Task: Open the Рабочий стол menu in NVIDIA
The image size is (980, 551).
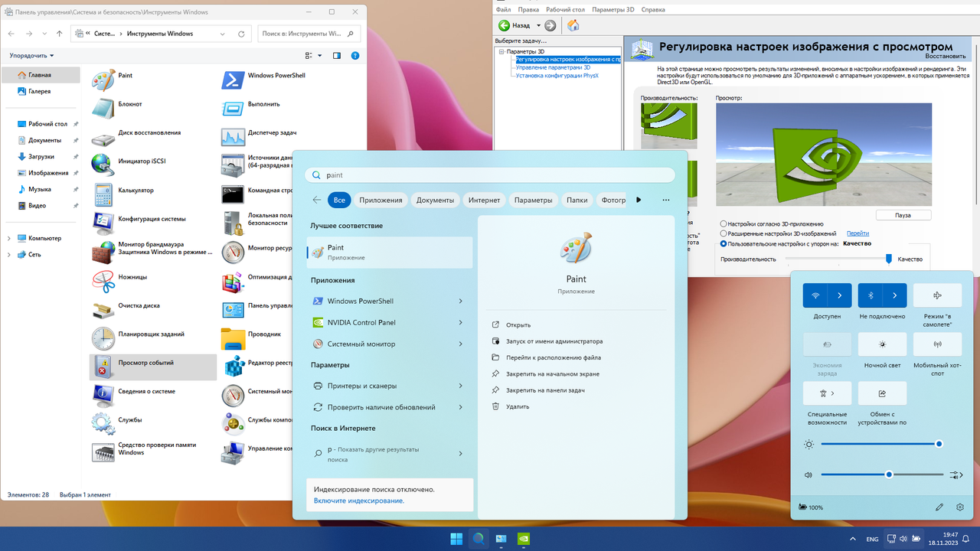Action: tap(565, 9)
